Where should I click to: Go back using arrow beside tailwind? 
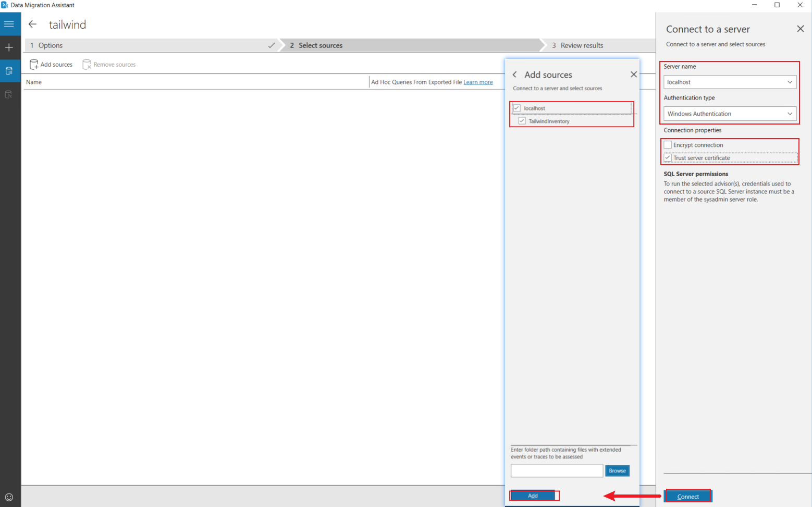click(x=32, y=24)
